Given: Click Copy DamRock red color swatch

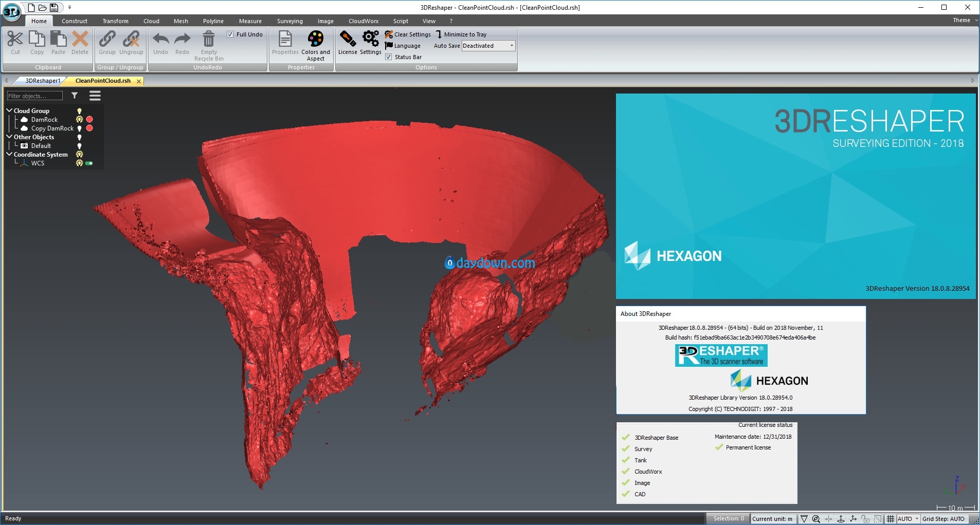Looking at the screenshot, I should pyautogui.click(x=89, y=128).
